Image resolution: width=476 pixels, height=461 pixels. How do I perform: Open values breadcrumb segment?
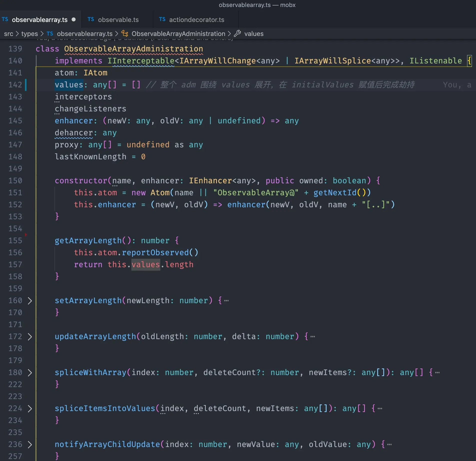pyautogui.click(x=254, y=34)
